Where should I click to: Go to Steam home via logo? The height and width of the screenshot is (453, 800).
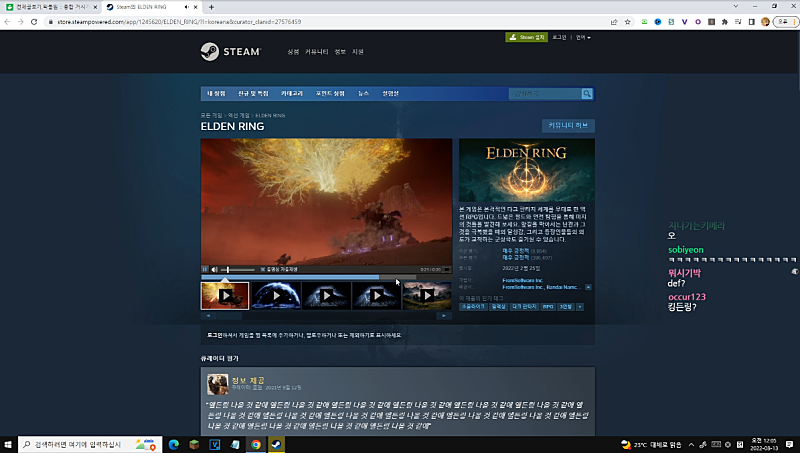tap(231, 52)
